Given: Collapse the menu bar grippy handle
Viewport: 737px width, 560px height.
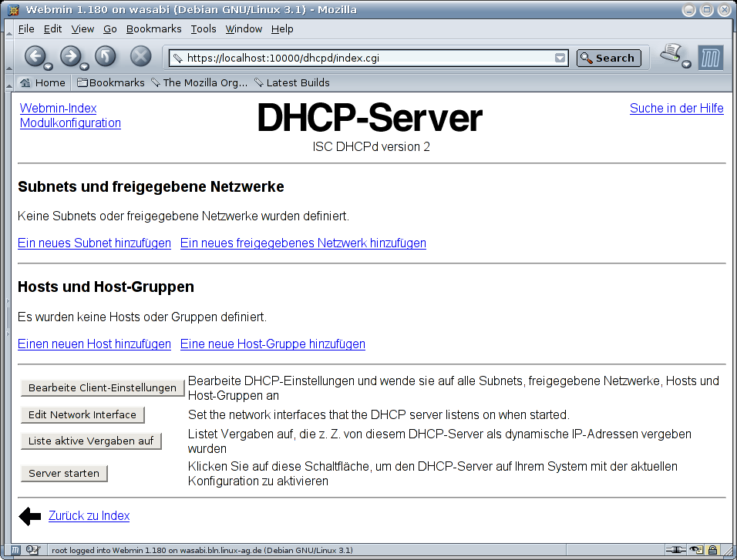Looking at the screenshot, I should click(x=8, y=29).
